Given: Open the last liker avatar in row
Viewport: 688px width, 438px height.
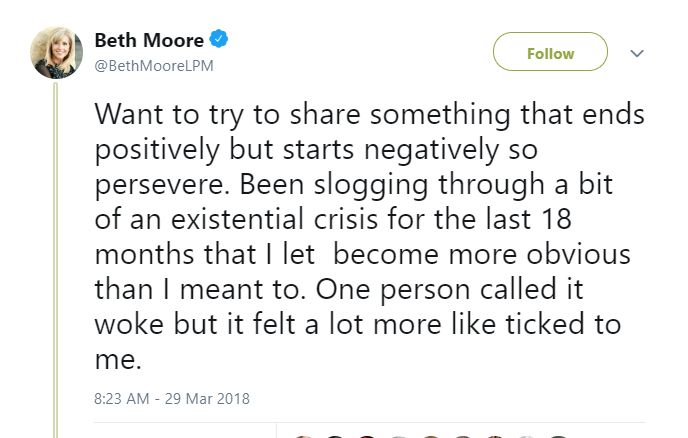Looking at the screenshot, I should (559, 435).
